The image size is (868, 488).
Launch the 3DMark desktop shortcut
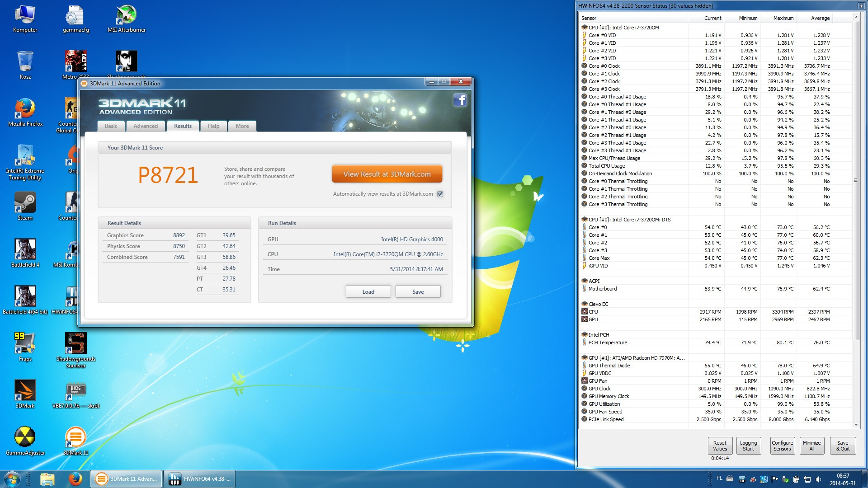point(25,395)
